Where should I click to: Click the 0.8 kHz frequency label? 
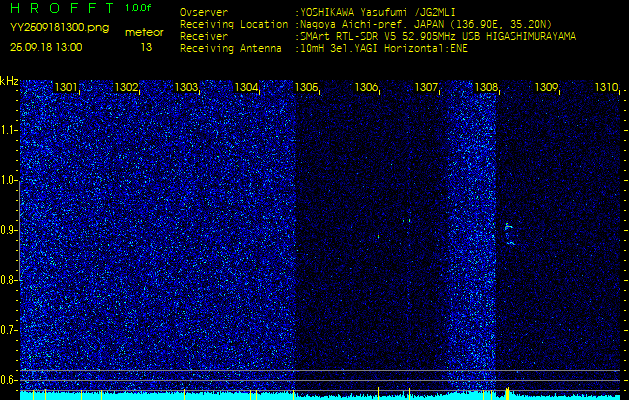[8, 280]
